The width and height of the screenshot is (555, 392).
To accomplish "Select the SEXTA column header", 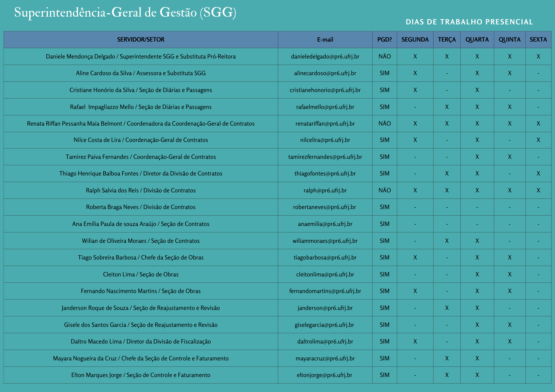I will tap(538, 40).
